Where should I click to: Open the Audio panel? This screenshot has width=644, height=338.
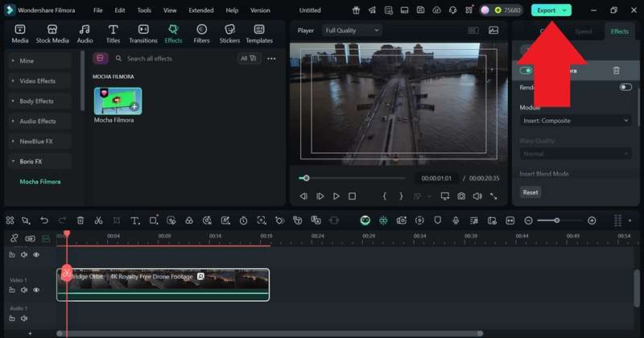click(85, 34)
